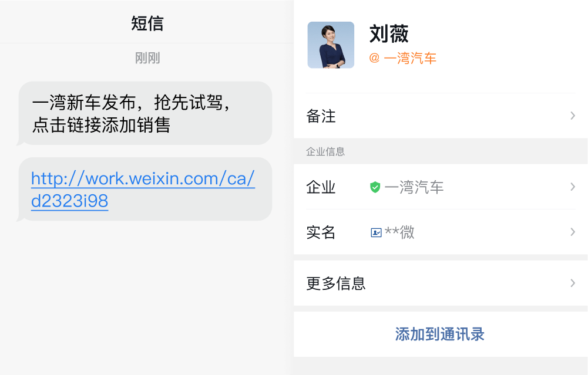Tap the link message bubble background
The width and height of the screenshot is (588, 375).
click(145, 189)
